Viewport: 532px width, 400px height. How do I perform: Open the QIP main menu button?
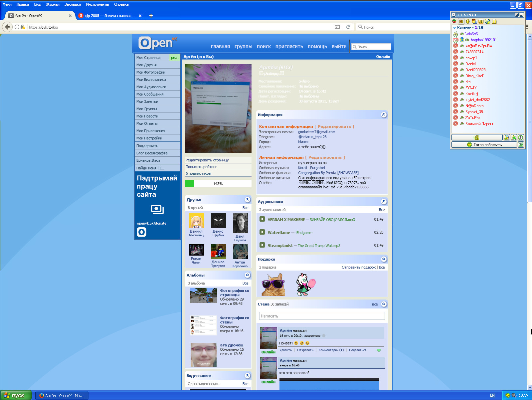pos(477,137)
